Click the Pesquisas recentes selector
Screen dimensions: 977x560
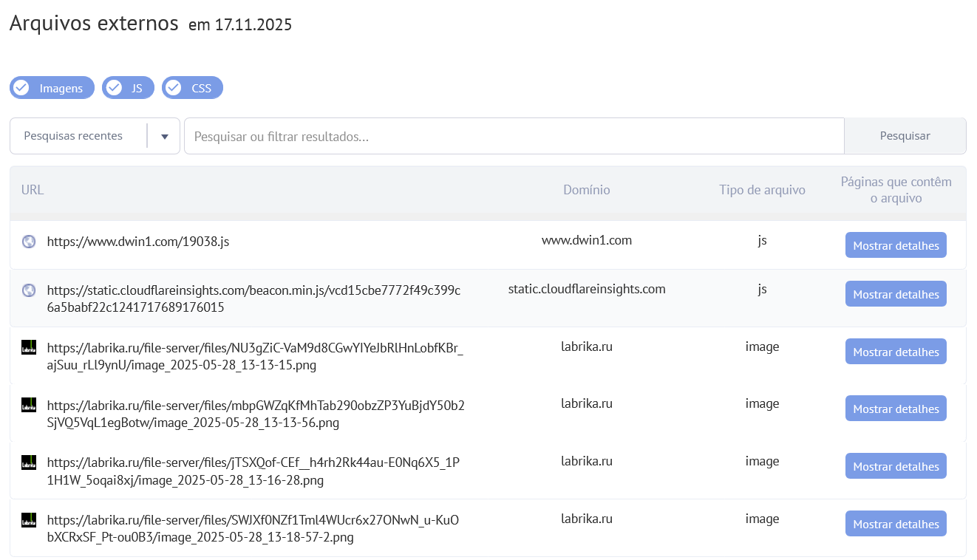pos(73,135)
